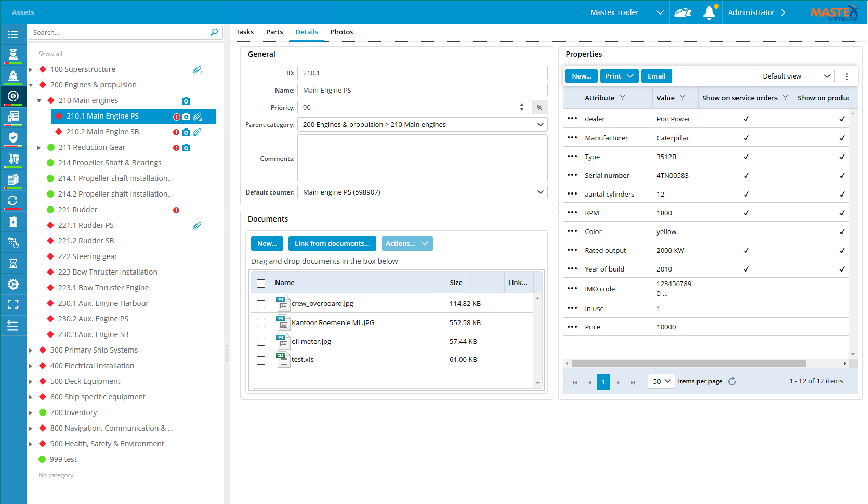Click the camera icon on 211 Reduction Gear
The image size is (868, 504).
pos(186,148)
